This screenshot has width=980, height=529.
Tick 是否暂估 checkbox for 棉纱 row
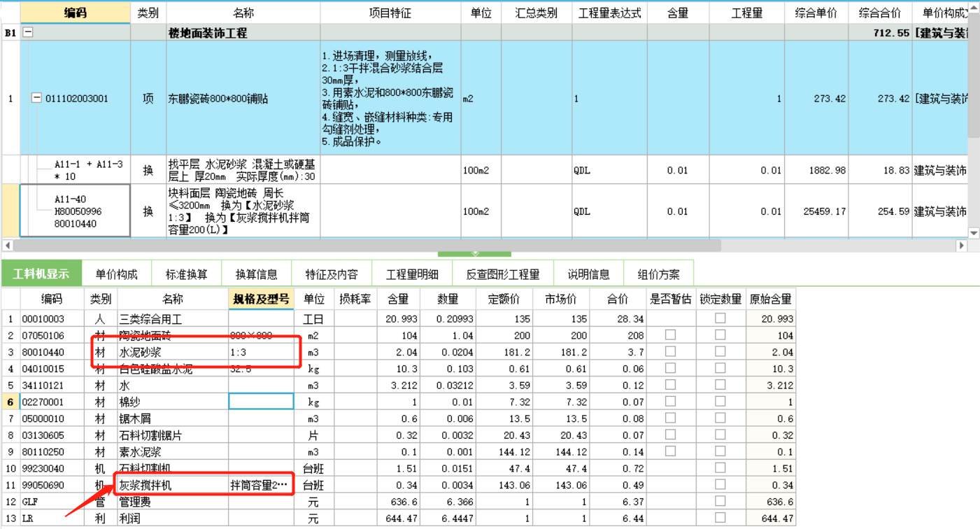tap(670, 402)
